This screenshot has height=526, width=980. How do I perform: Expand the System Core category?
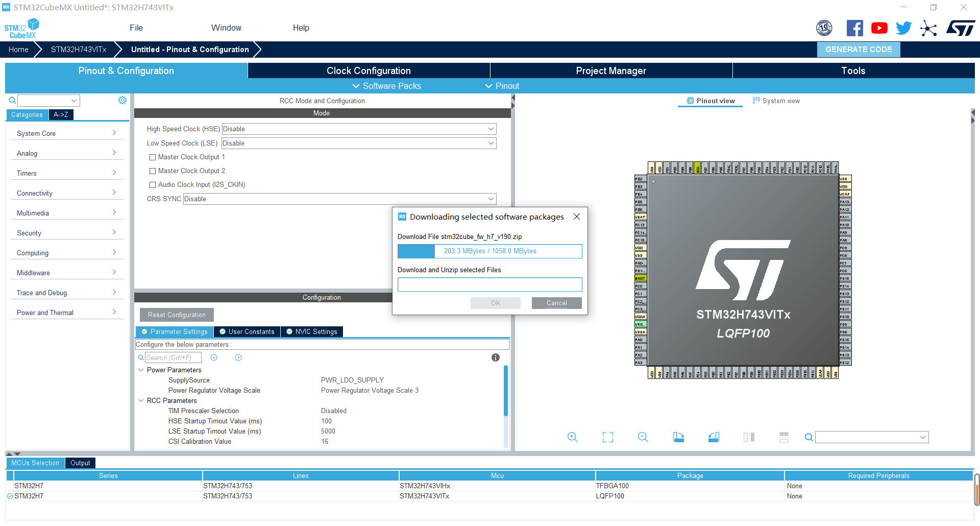pos(67,133)
